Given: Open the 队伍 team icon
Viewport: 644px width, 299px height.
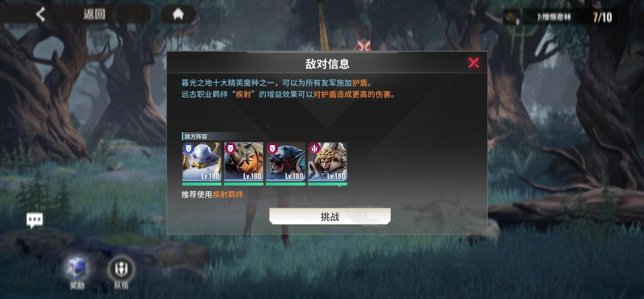Looking at the screenshot, I should tap(121, 269).
